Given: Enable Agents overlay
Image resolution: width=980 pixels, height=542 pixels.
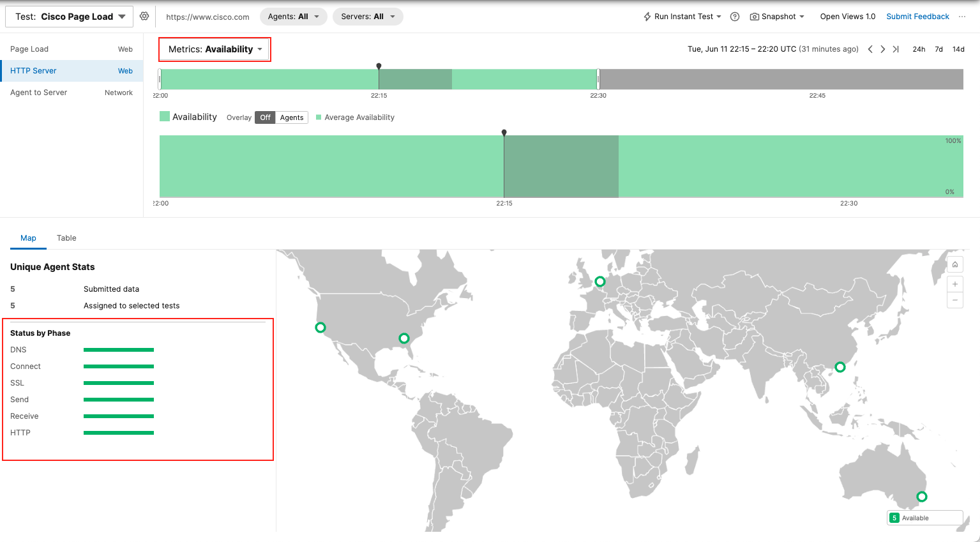Looking at the screenshot, I should [x=292, y=117].
